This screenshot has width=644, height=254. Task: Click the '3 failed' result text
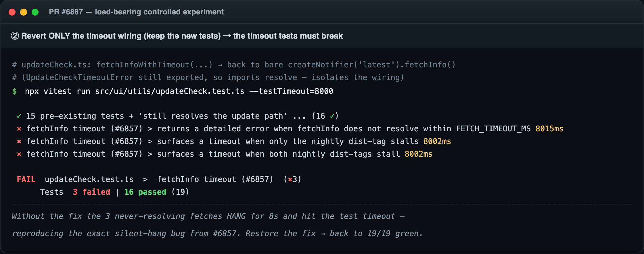(91, 192)
